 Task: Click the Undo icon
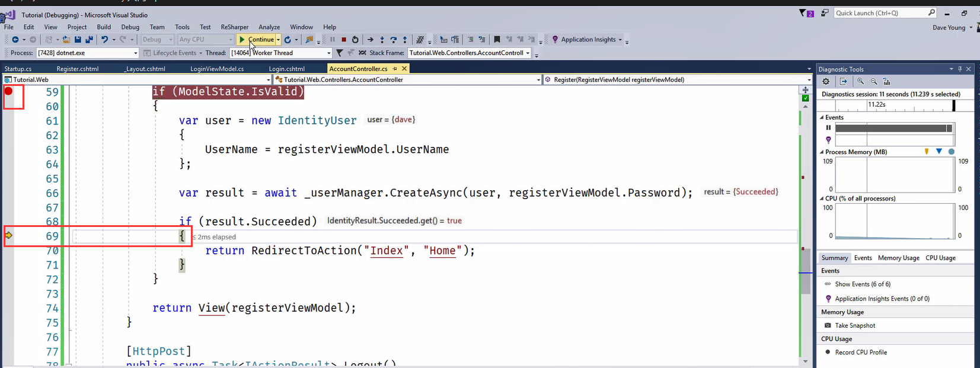104,40
